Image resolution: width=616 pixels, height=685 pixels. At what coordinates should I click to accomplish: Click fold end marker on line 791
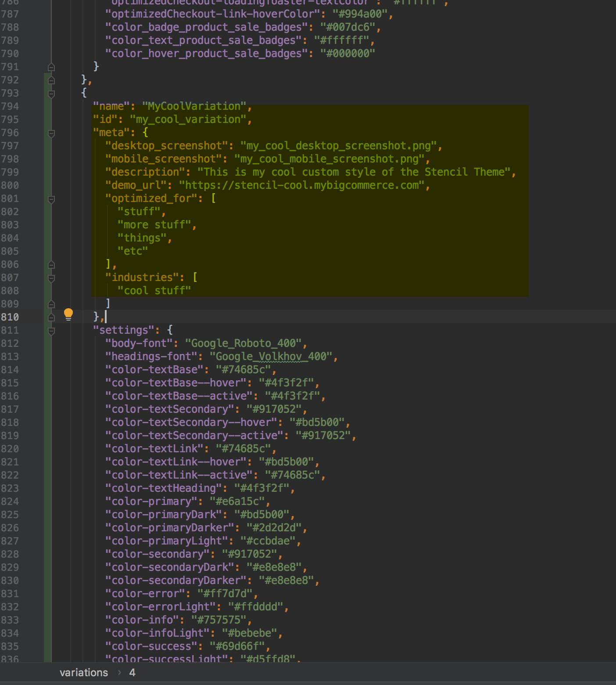click(51, 67)
